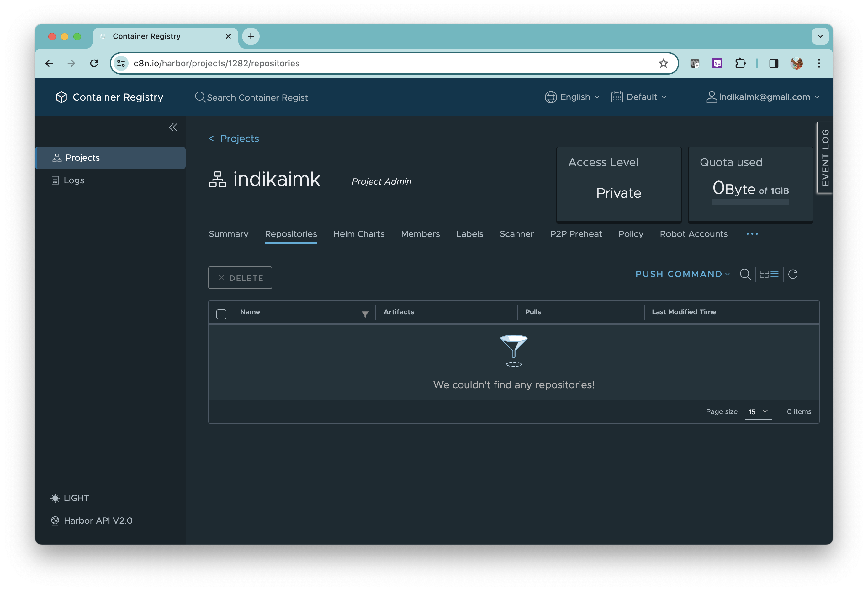Viewport: 868px width, 591px height.
Task: Sort by the Artifacts column header
Action: 399,312
